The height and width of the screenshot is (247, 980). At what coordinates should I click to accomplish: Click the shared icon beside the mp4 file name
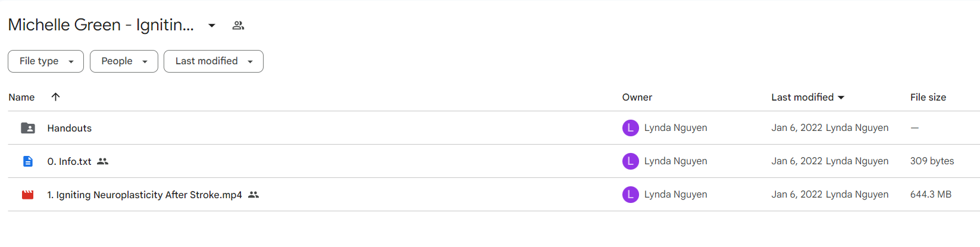pyautogui.click(x=253, y=195)
